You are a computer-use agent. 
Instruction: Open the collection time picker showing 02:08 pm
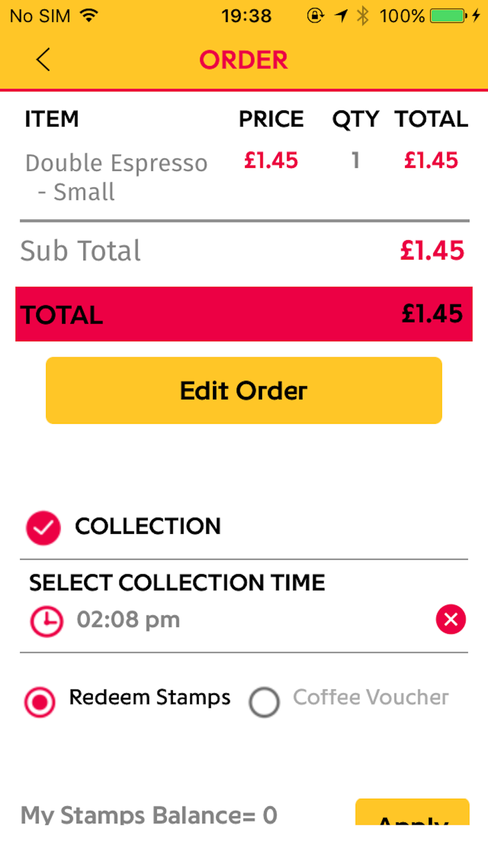pos(128,620)
